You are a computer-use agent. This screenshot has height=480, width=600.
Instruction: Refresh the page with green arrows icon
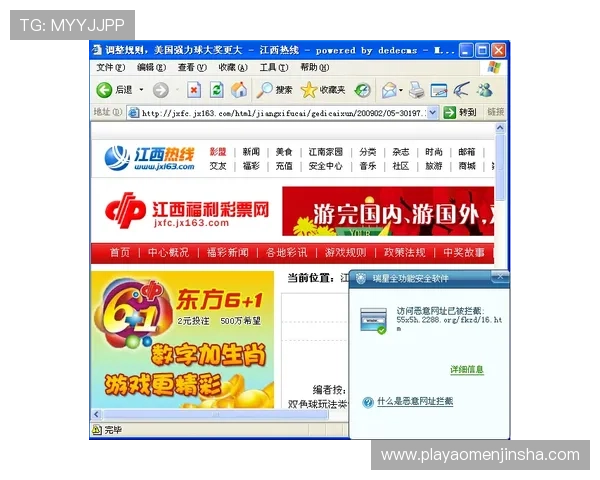pos(217,90)
